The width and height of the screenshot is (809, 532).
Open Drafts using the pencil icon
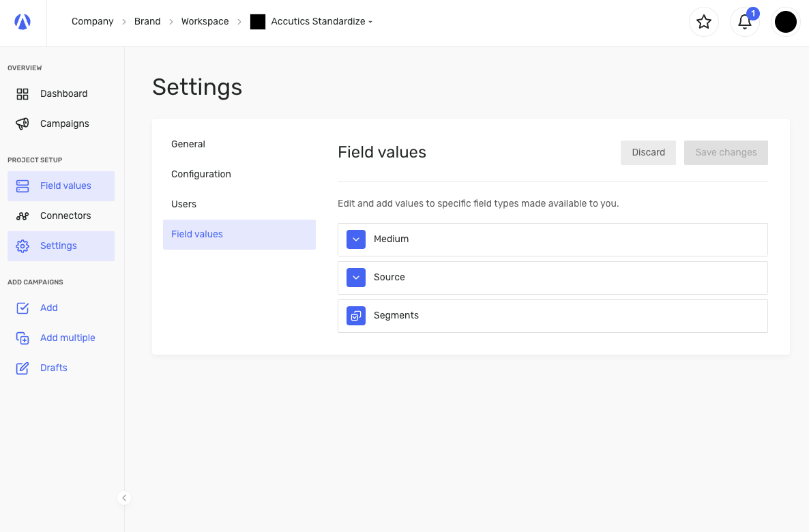pos(22,368)
